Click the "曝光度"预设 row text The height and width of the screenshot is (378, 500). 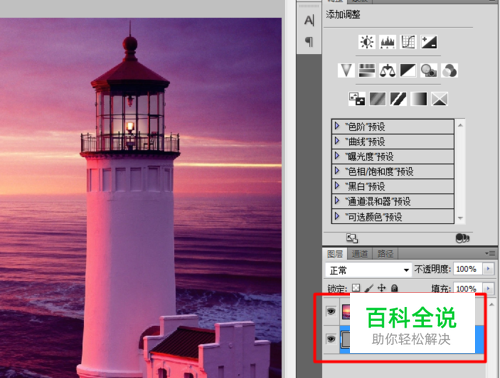[369, 156]
